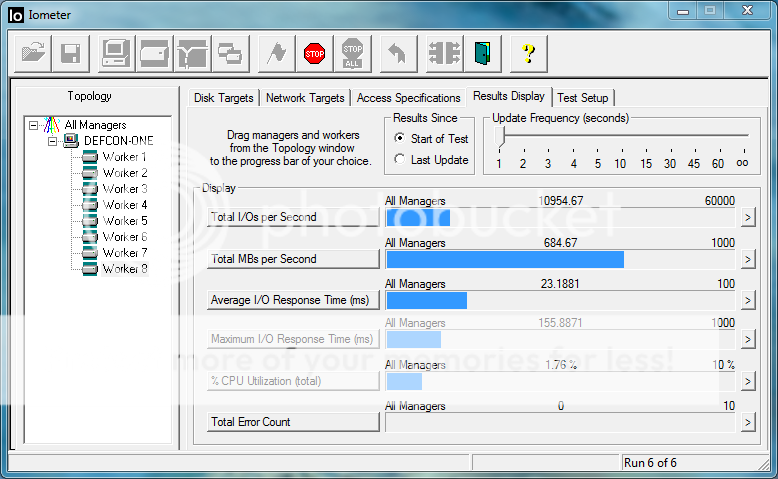Select the Last Update radio button
The height and width of the screenshot is (479, 778).
coord(400,160)
